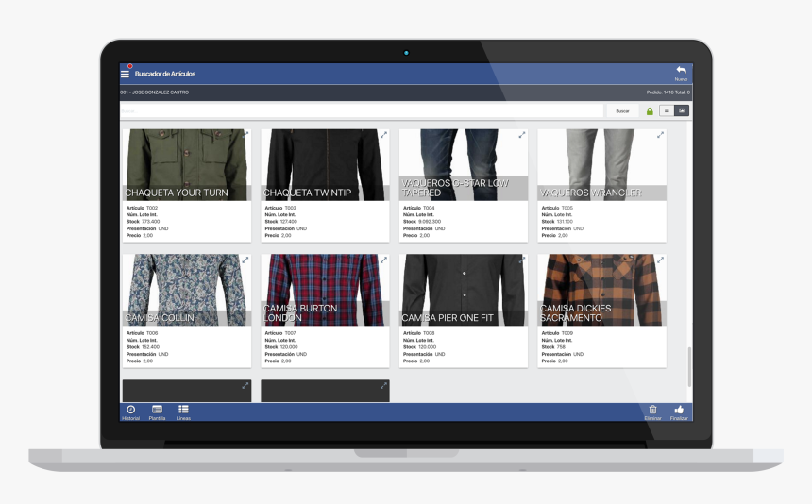Click Precio 2,00 on Camisa Collin card
This screenshot has width=812, height=504.
tap(140, 361)
